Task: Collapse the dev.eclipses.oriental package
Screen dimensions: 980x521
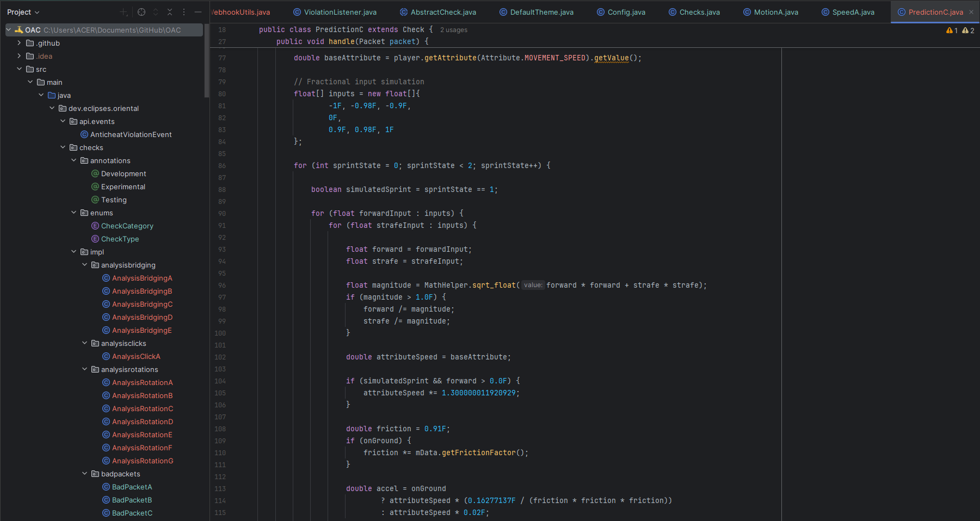Action: pyautogui.click(x=52, y=108)
